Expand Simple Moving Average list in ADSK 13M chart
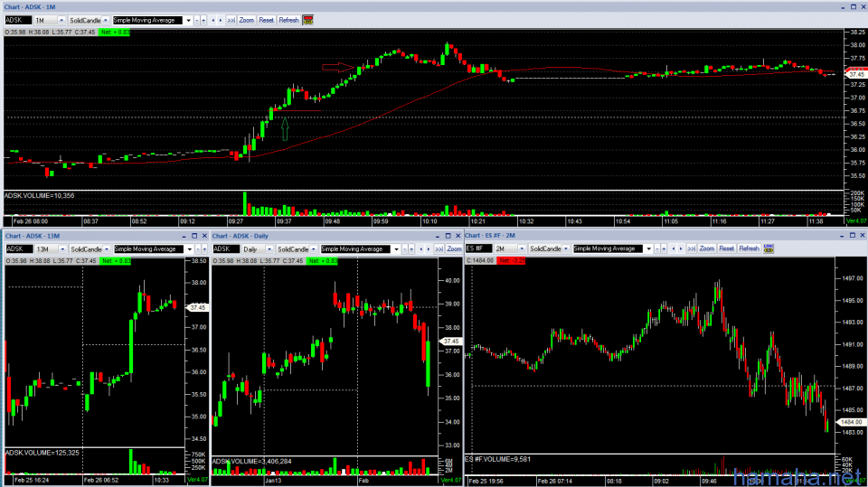The image size is (868, 487). pos(189,249)
